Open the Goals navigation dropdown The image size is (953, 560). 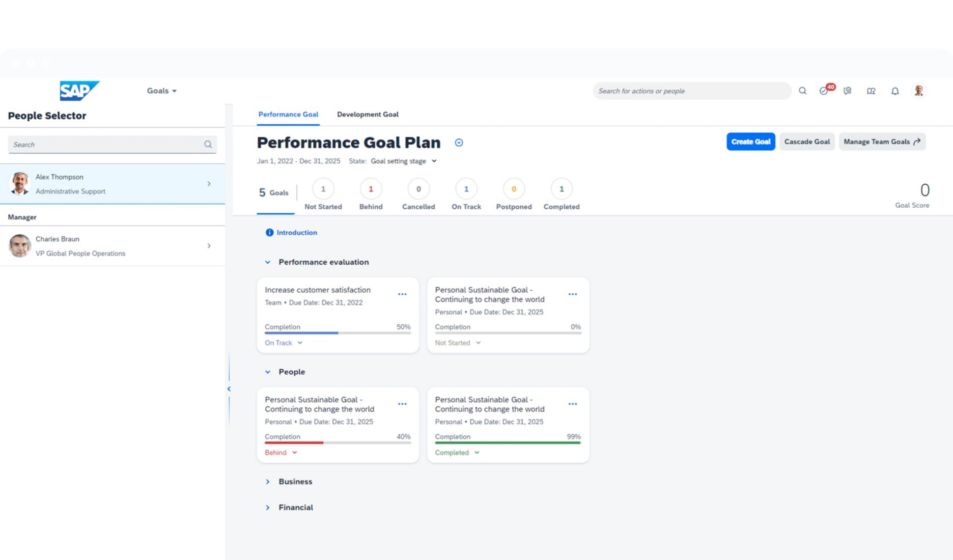(x=161, y=91)
